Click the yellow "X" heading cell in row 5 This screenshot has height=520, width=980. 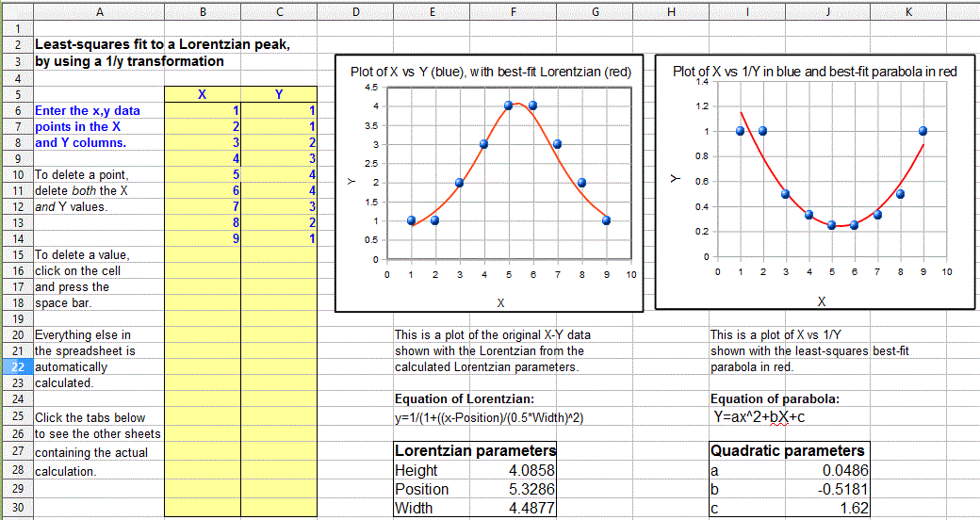tap(203, 94)
